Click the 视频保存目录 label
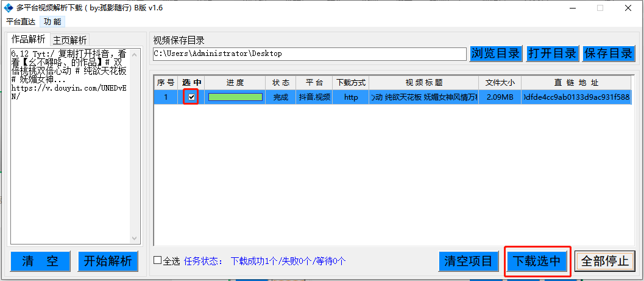The width and height of the screenshot is (644, 281). click(x=179, y=40)
